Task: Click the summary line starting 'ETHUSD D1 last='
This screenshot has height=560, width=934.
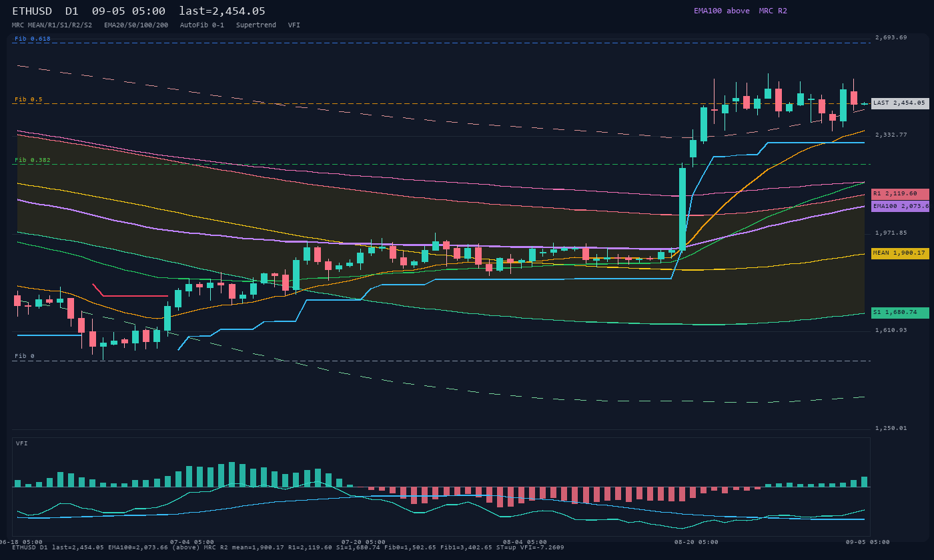Action: pos(288,547)
